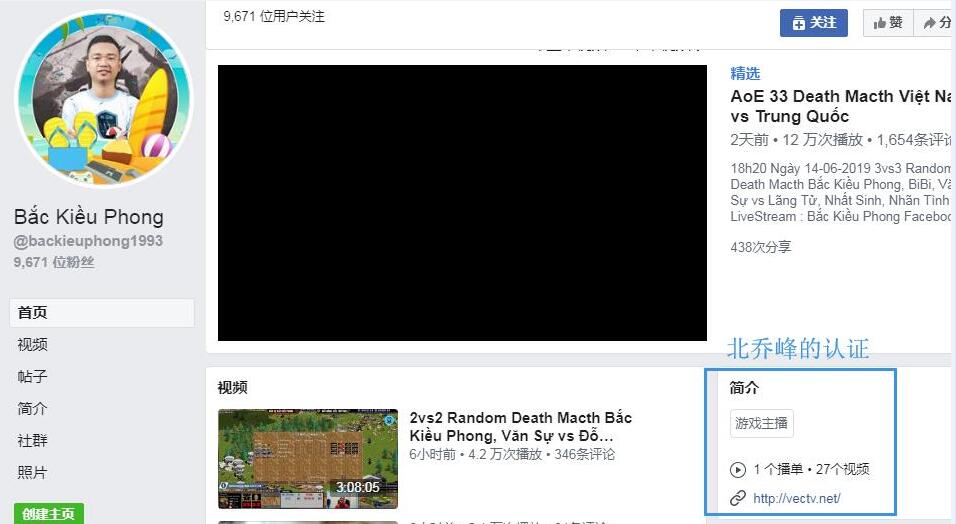Screen dimensions: 956x524
Task: Click the @backieuphong1993 username
Action: 88,241
